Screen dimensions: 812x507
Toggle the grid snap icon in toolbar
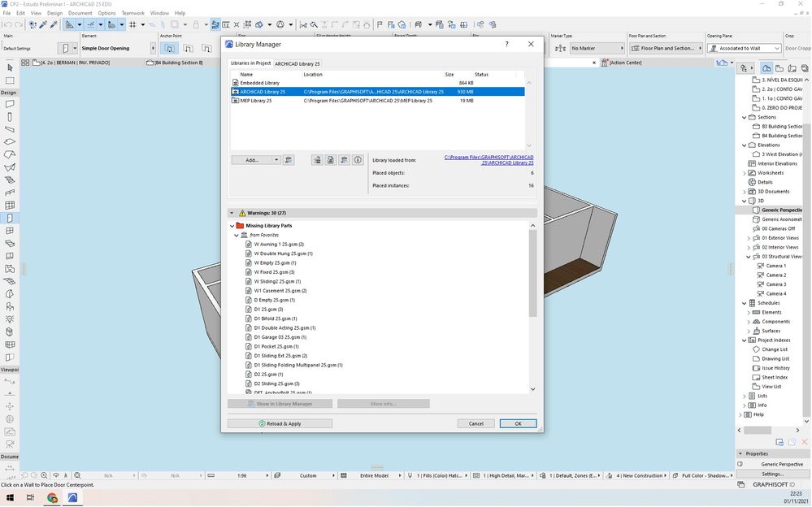click(x=132, y=24)
